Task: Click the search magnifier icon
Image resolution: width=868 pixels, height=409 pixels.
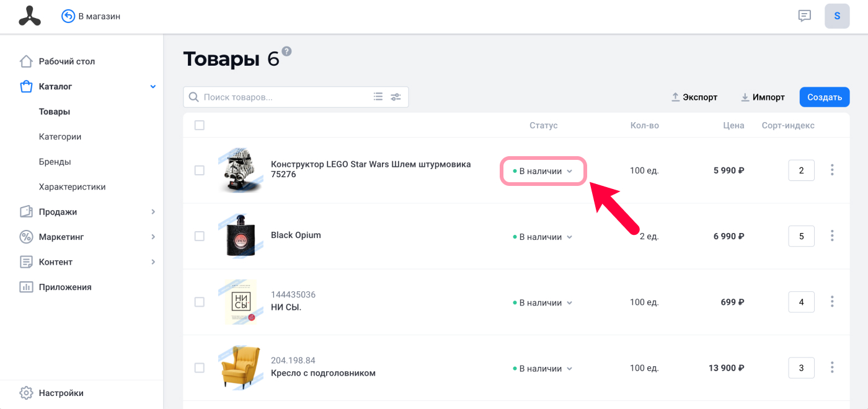Action: (194, 97)
